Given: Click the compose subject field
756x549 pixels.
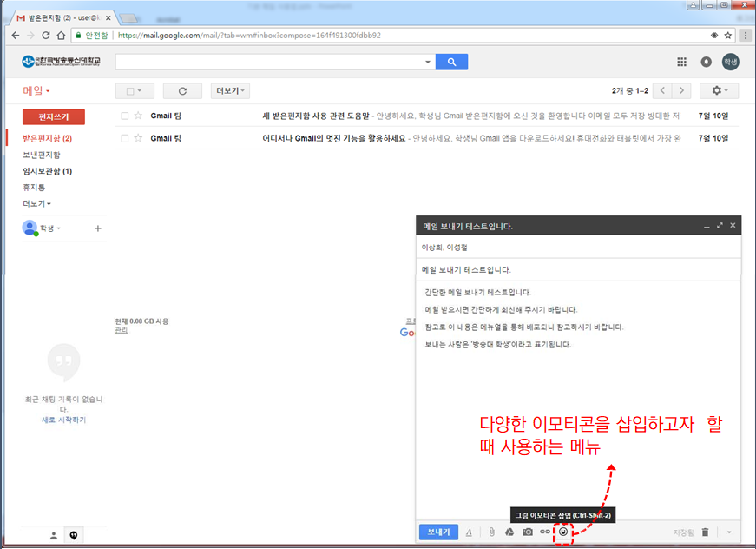Looking at the screenshot, I should point(578,269).
